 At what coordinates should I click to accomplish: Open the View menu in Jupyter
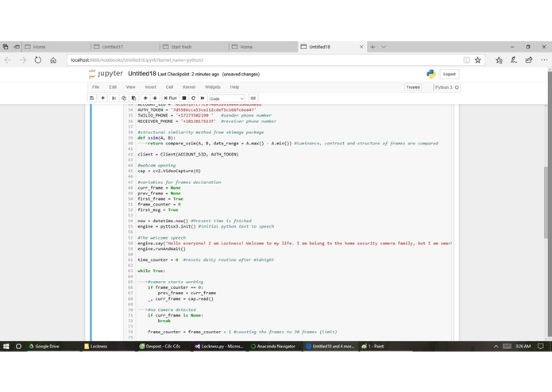(130, 86)
